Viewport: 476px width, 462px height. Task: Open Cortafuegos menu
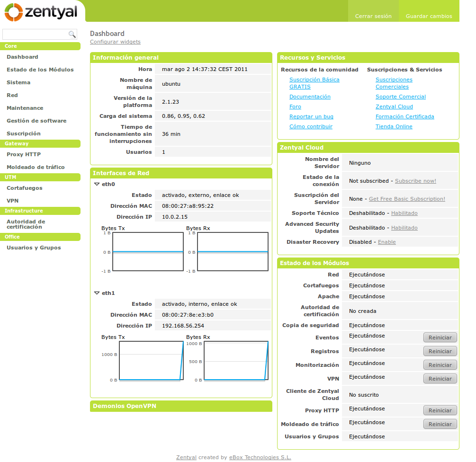click(x=25, y=188)
